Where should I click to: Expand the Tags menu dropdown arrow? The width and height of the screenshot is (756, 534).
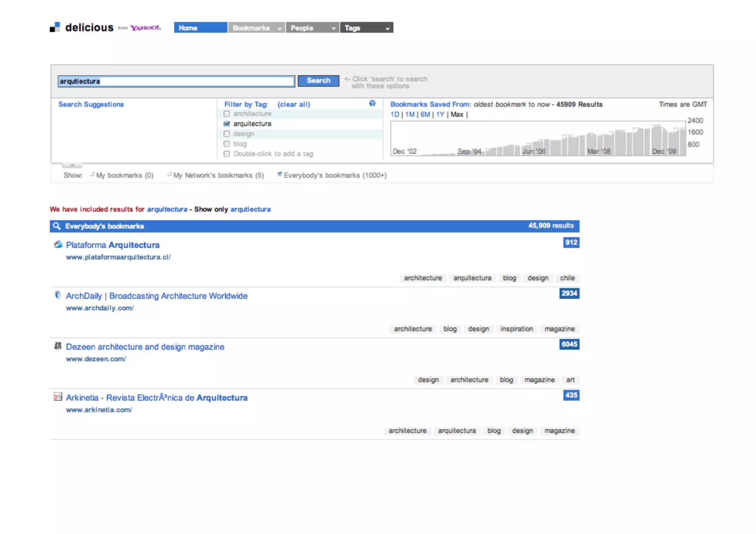pos(388,28)
